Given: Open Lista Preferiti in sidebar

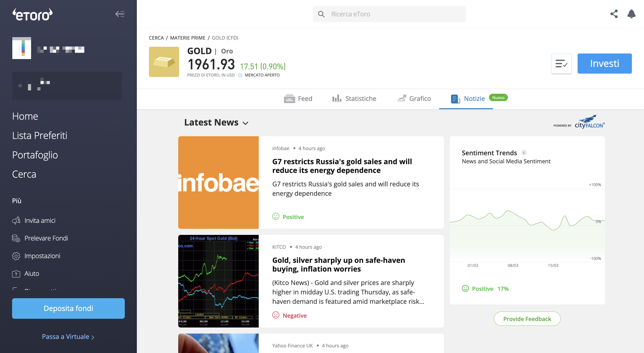Looking at the screenshot, I should 40,136.
